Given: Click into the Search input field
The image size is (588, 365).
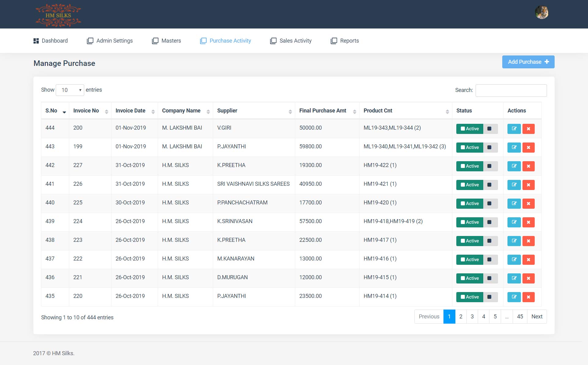Looking at the screenshot, I should point(511,90).
